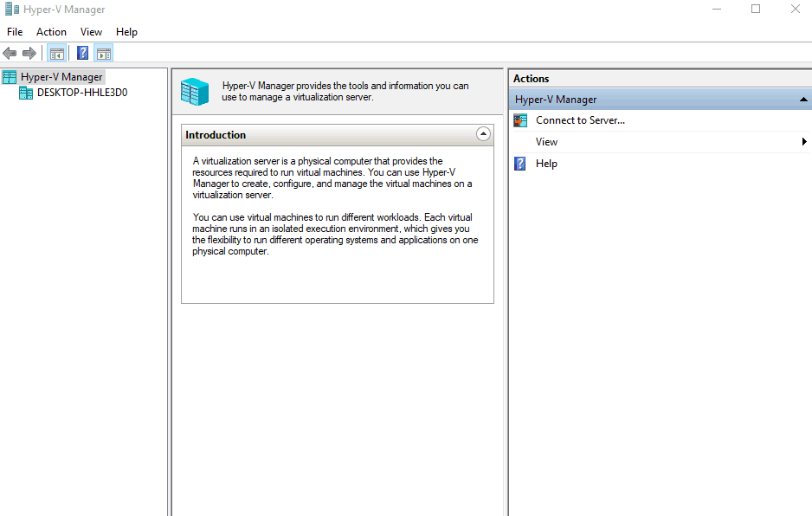The width and height of the screenshot is (812, 516).
Task: Click the Introduction header text
Action: (x=216, y=135)
